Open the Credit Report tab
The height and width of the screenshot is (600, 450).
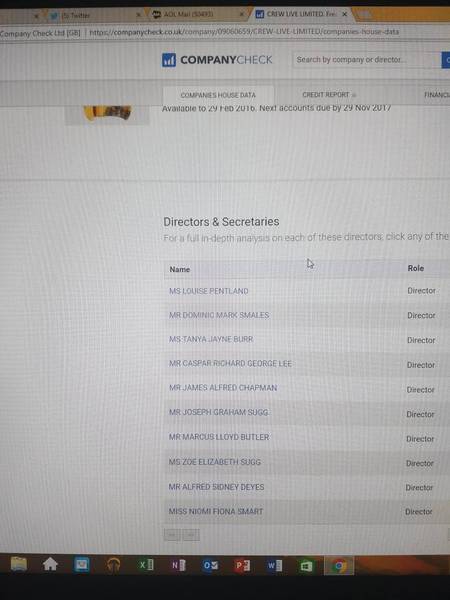pyautogui.click(x=329, y=95)
